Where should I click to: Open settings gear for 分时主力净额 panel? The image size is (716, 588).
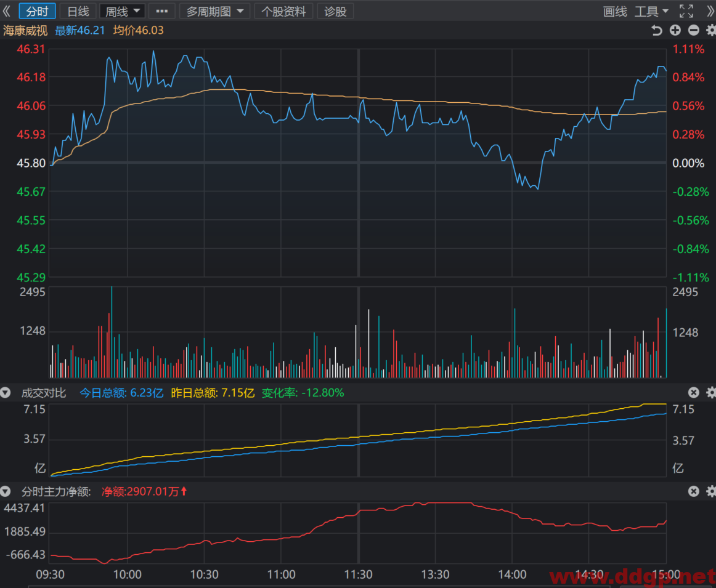coord(711,491)
